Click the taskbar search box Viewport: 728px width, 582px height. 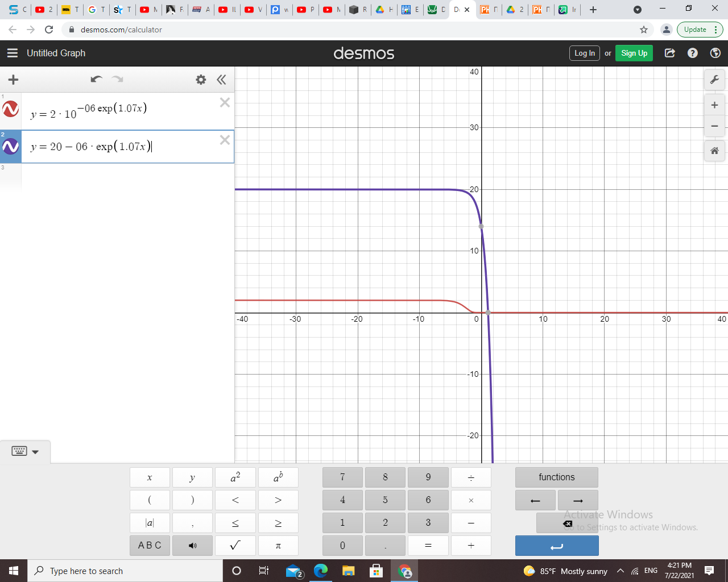tap(125, 571)
